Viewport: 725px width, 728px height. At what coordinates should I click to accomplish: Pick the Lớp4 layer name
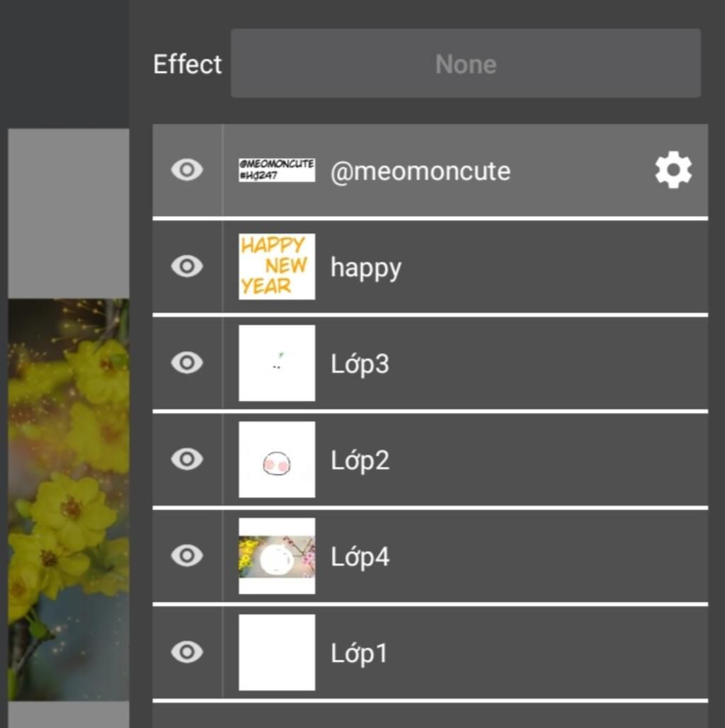pyautogui.click(x=360, y=557)
